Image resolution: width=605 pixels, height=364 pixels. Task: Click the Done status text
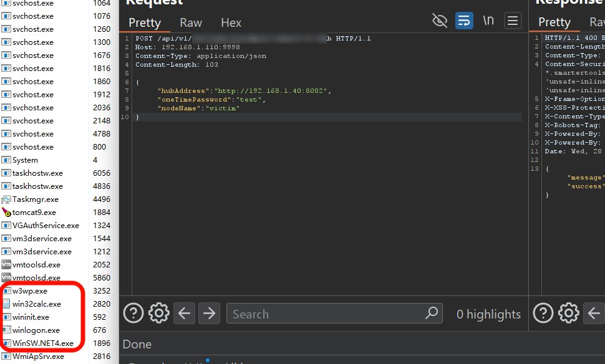pos(137,344)
